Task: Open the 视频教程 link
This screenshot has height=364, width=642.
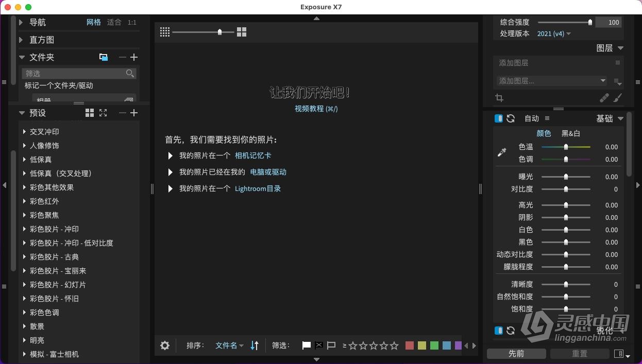Action: pos(316,109)
